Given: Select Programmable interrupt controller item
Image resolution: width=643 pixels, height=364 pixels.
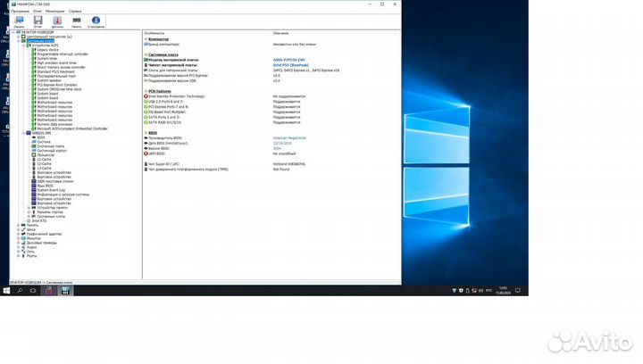Looking at the screenshot, I should tap(63, 54).
